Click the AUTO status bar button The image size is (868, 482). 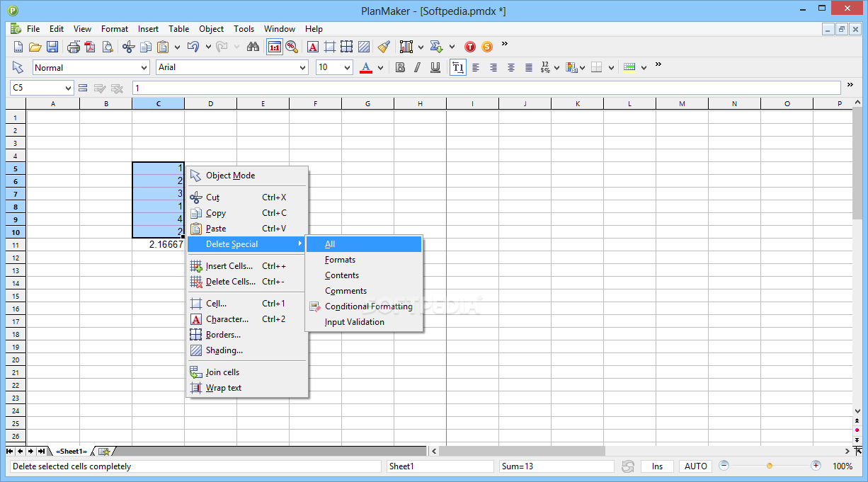point(696,466)
